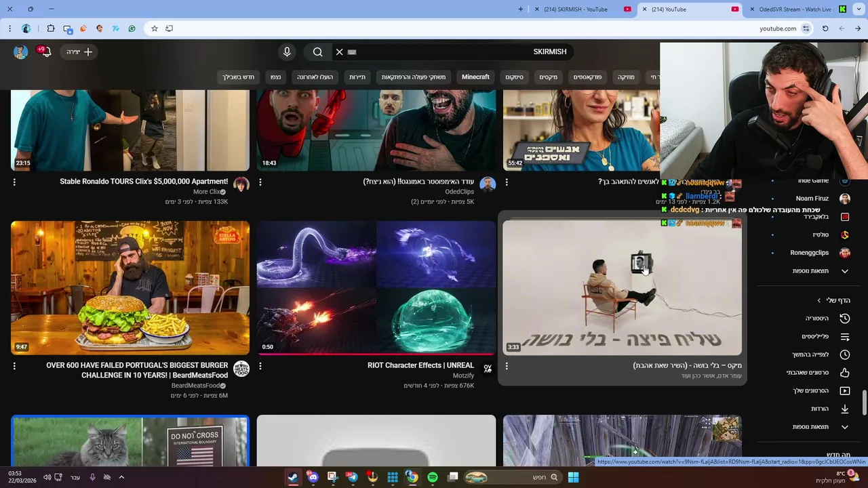Image resolution: width=868 pixels, height=488 pixels.
Task: Clear the search box with X
Action: [x=340, y=52]
